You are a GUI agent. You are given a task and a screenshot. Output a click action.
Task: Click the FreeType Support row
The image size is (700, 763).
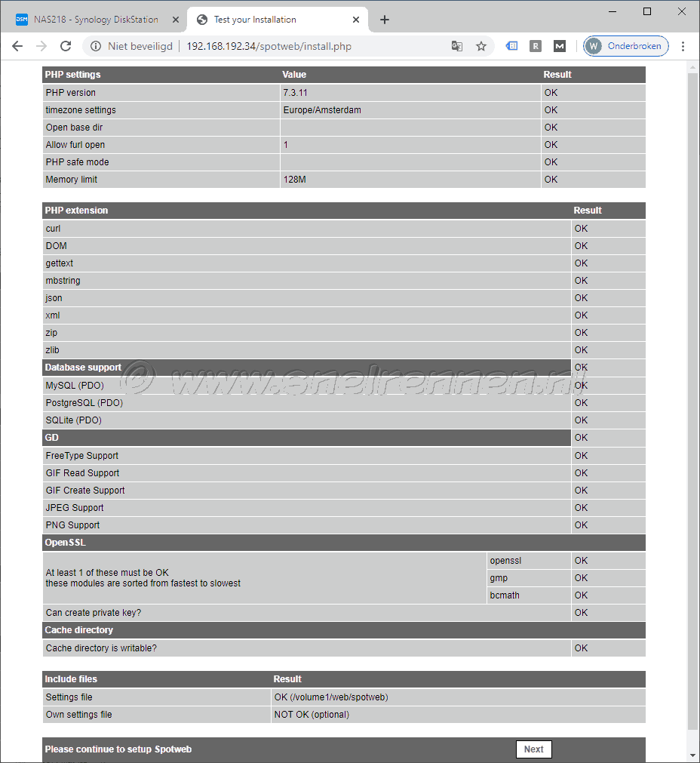(344, 456)
